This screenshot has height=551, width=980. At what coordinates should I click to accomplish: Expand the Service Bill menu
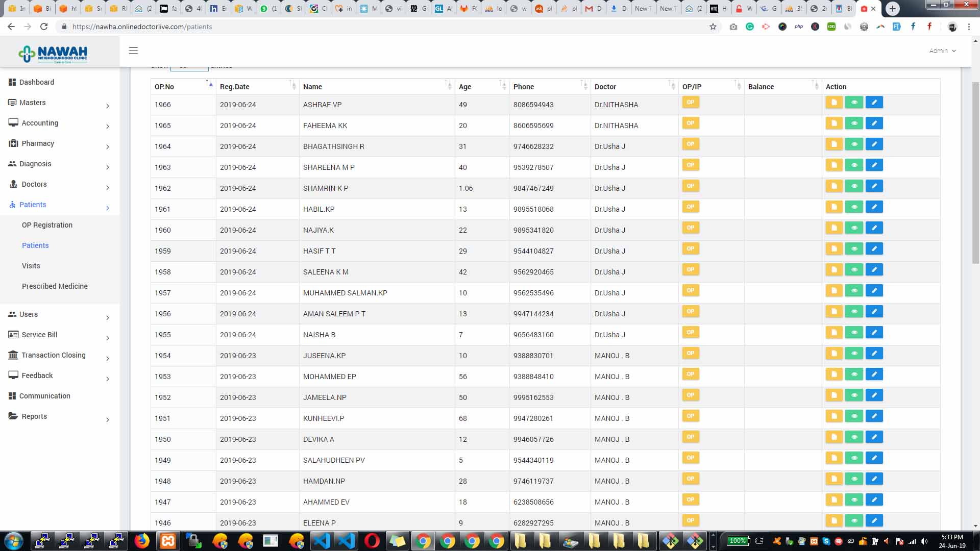tap(60, 335)
